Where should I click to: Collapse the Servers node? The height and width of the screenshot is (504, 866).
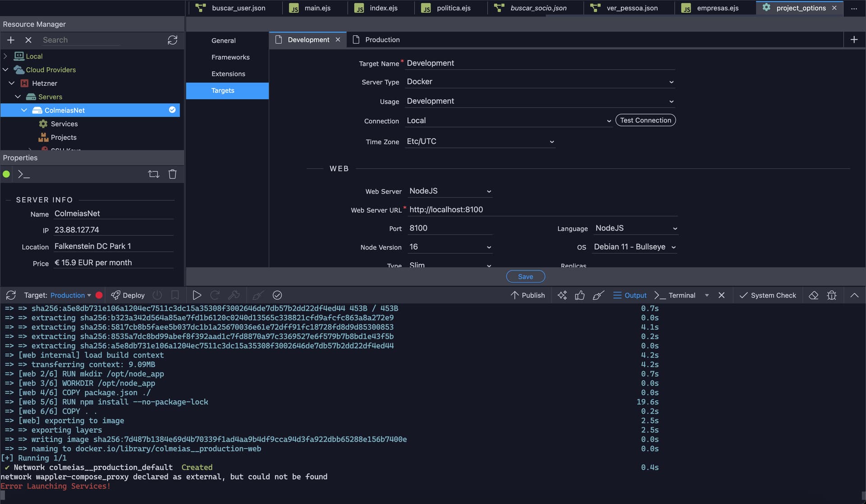pos(18,97)
